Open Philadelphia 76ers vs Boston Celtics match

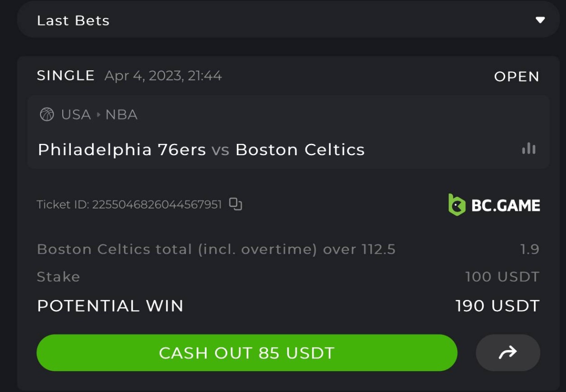pos(201,150)
